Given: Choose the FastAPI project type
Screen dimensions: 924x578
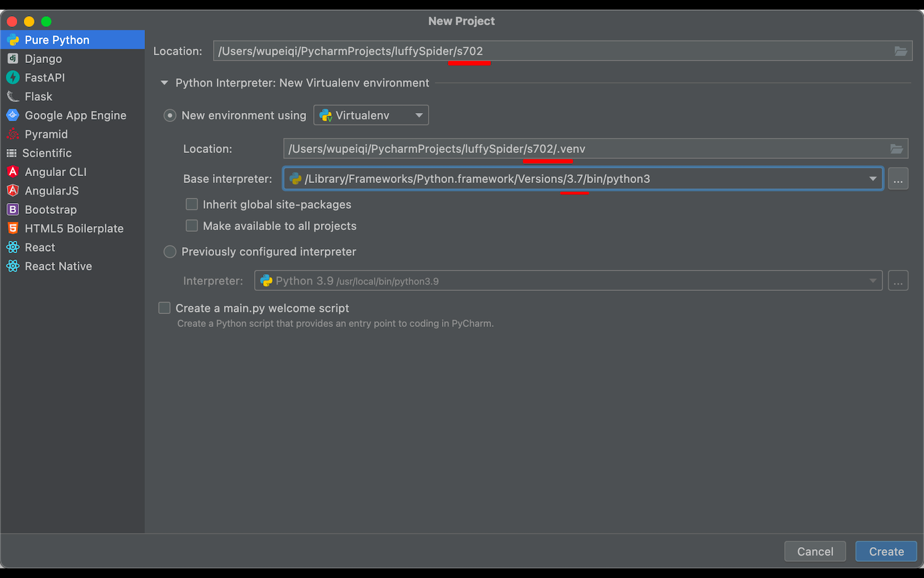Looking at the screenshot, I should click(73, 77).
